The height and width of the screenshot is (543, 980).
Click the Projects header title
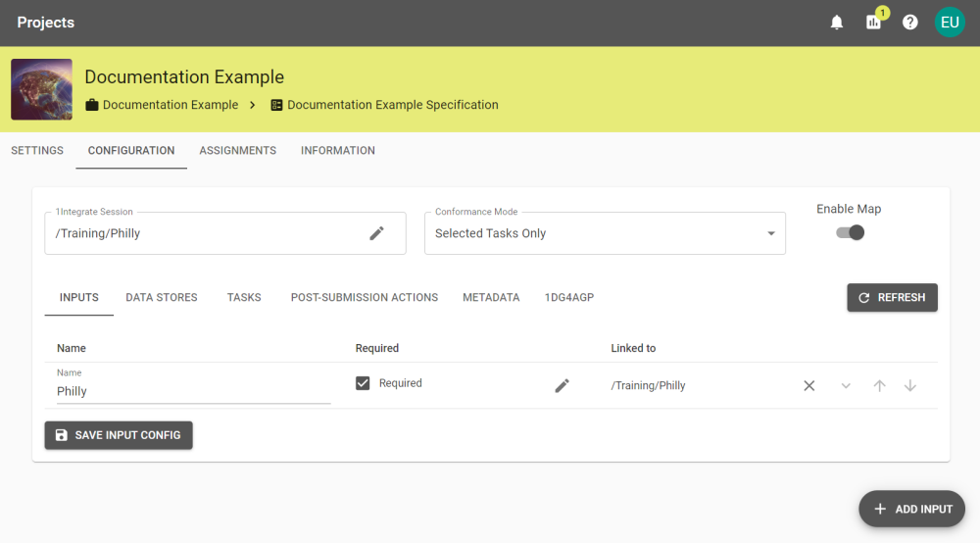tap(46, 23)
